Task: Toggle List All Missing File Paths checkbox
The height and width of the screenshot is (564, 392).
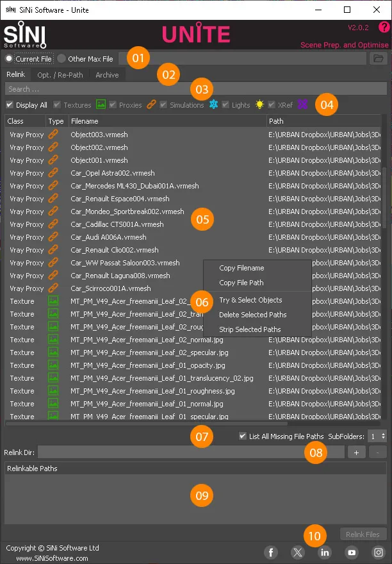Action: coord(243,436)
